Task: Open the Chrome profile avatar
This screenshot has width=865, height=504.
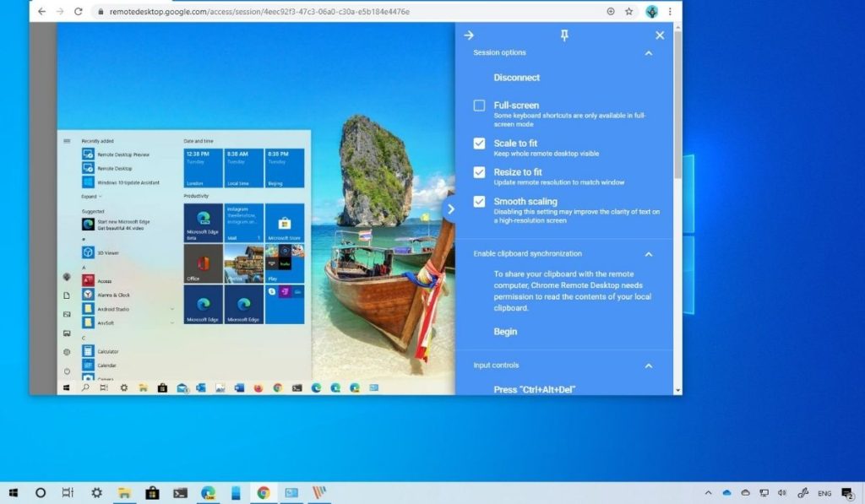Action: point(651,12)
